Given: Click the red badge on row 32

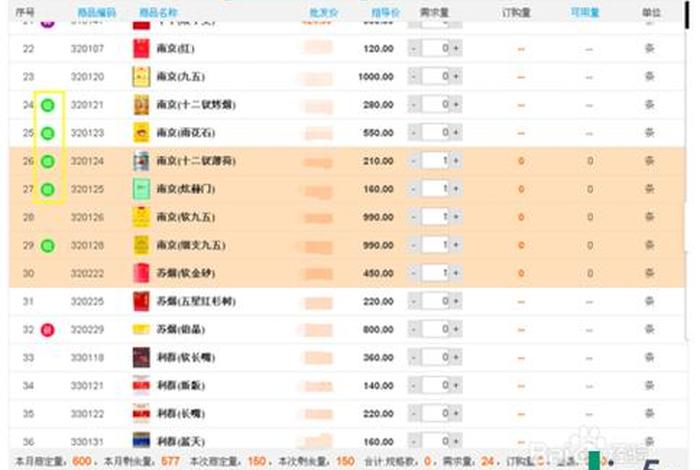Looking at the screenshot, I should click(x=48, y=329).
